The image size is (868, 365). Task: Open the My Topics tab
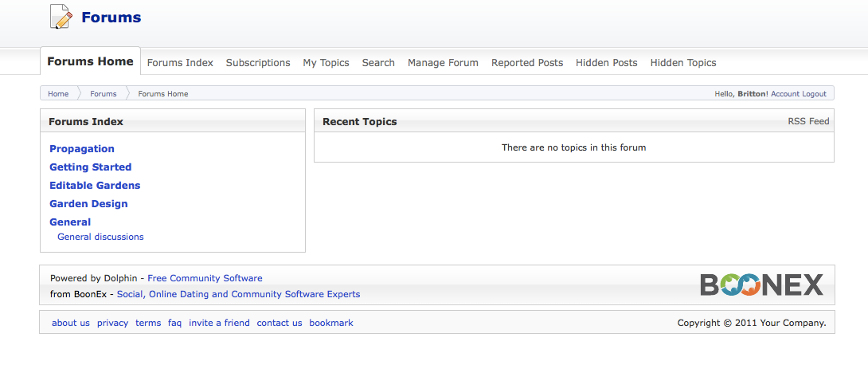[326, 63]
